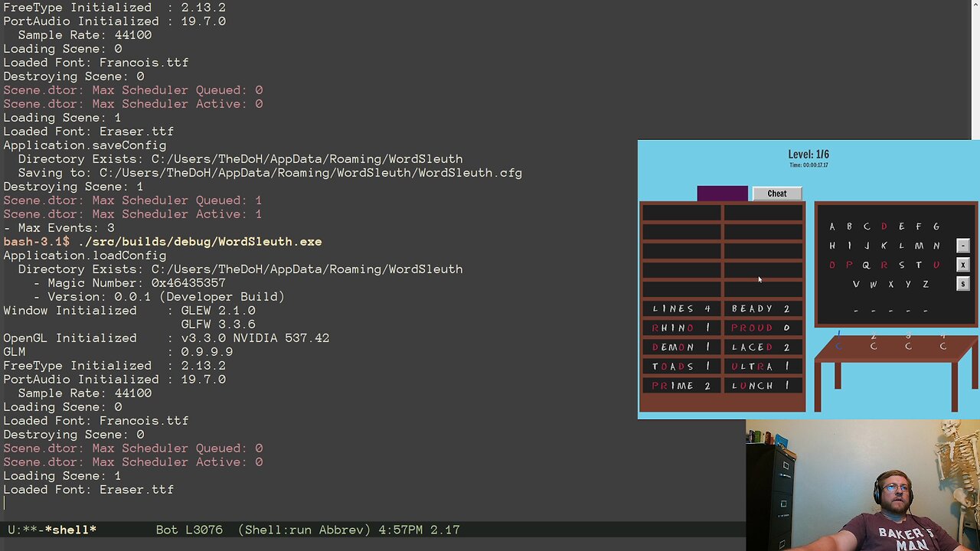The image size is (980, 551).
Task: Click the last 'Loaded Font: Eraser.ttf' line
Action: (x=89, y=490)
